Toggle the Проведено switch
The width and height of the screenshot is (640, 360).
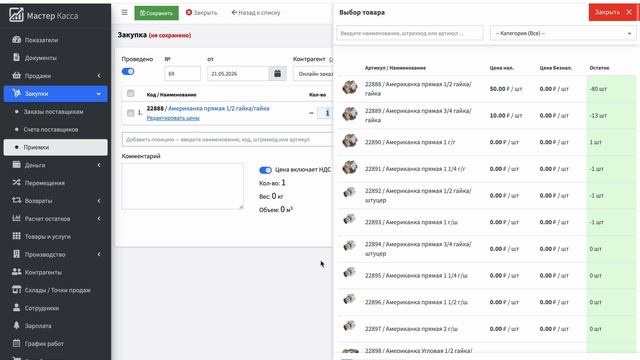128,71
